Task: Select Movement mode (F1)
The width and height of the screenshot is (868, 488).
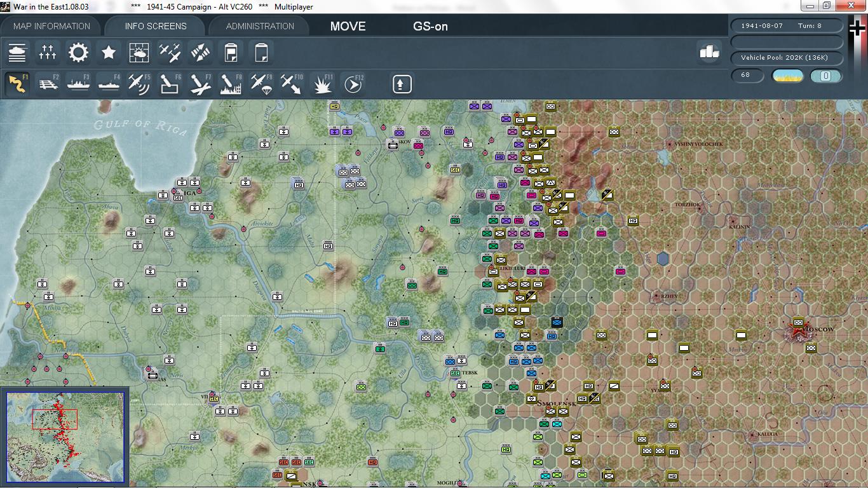Action: click(x=17, y=83)
